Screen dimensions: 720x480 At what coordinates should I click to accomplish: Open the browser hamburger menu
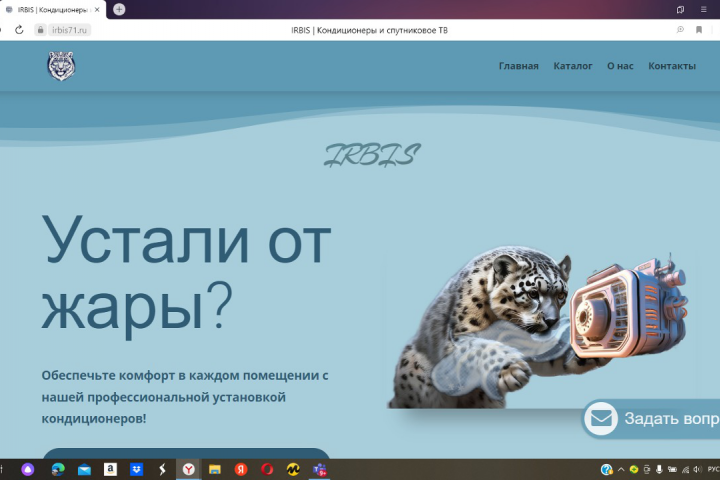tap(703, 9)
